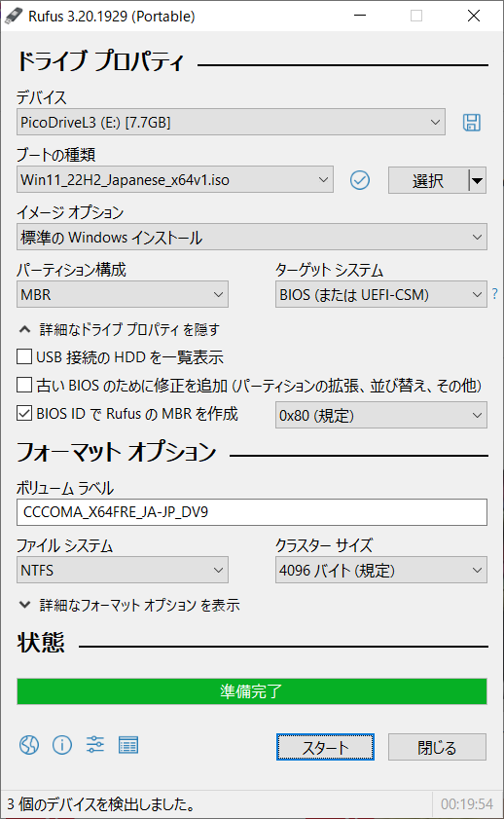Image resolution: width=504 pixels, height=819 pixels.
Task: Click the save device image floppy icon
Action: [472, 123]
